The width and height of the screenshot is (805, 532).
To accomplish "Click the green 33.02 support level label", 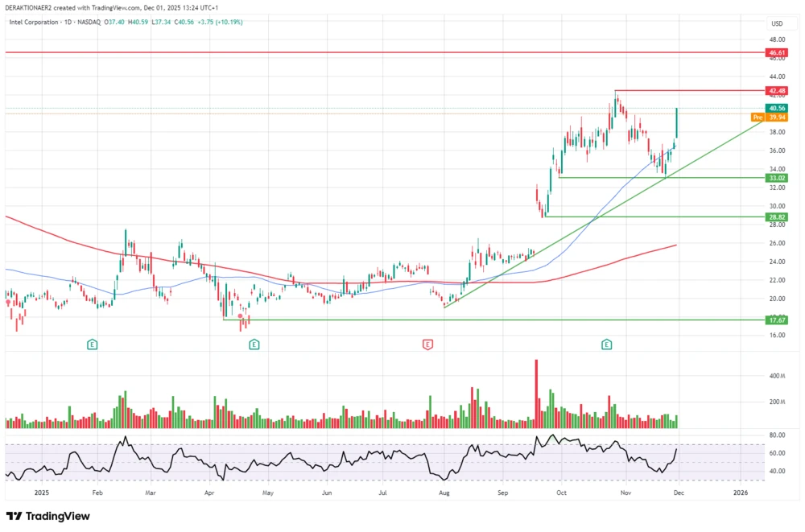I will click(x=775, y=178).
